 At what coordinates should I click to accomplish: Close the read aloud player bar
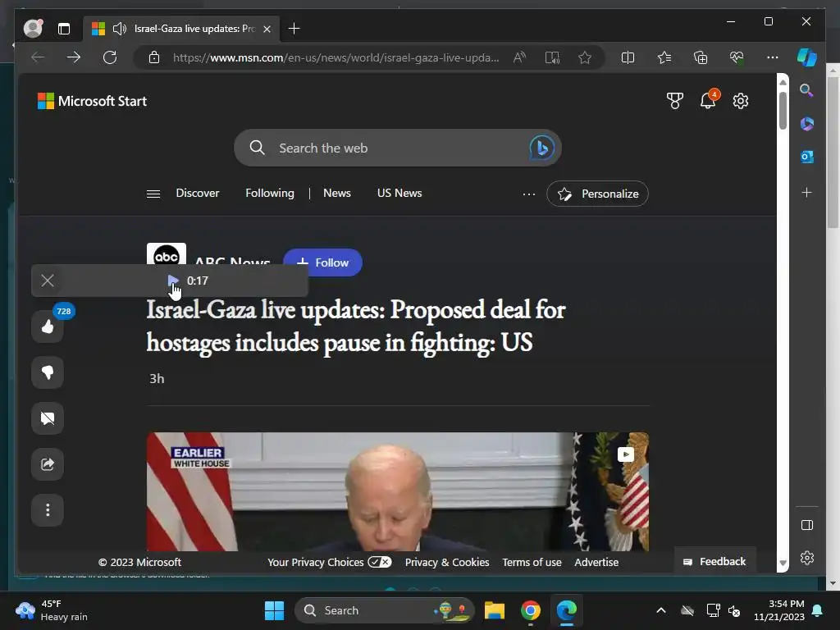coord(48,281)
